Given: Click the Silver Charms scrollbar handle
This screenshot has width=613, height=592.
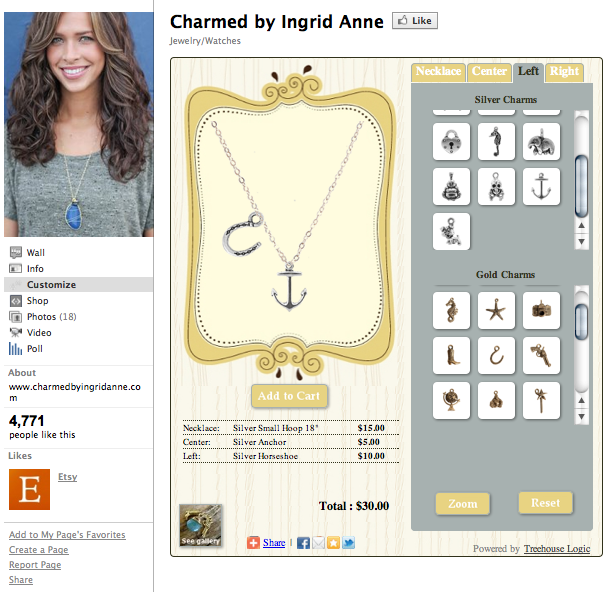Looking at the screenshot, I should [581, 186].
